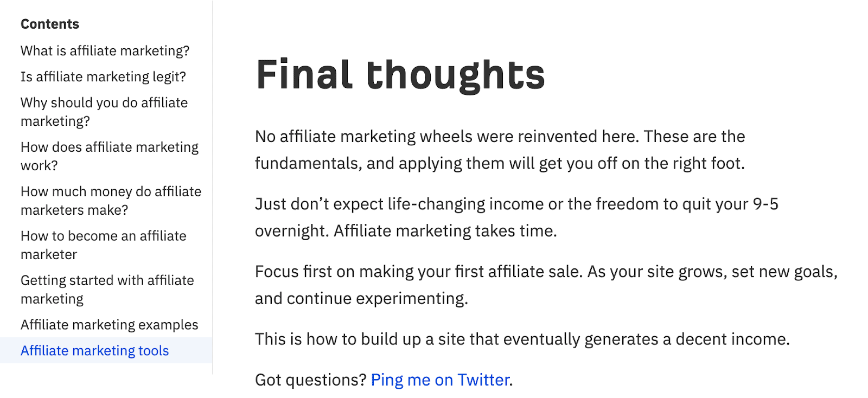Navigate to "How to become an affiliate marketer"

point(103,245)
